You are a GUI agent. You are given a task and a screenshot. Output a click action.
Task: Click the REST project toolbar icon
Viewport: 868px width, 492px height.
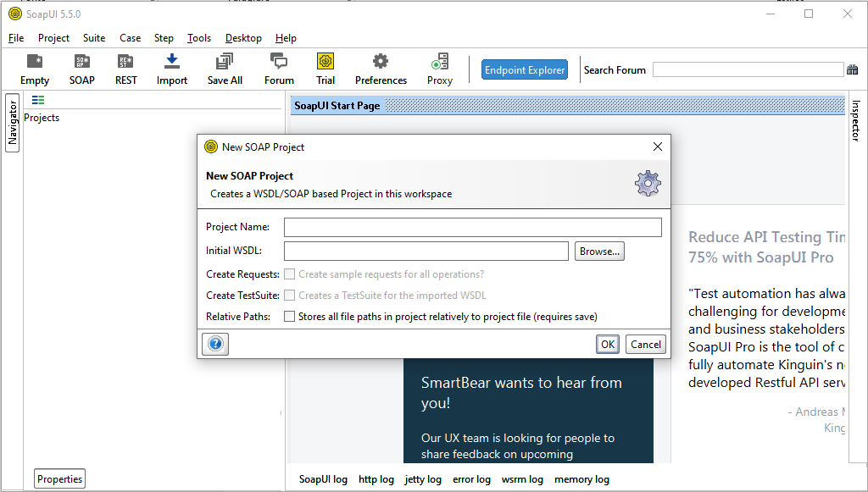coord(125,69)
